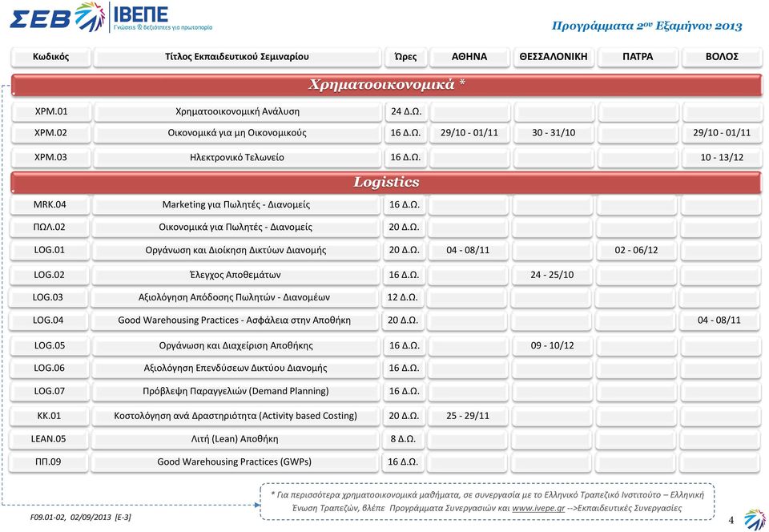Select the 8 Δ.Ω. hours cell
This screenshot has height=532, width=769.
click(x=403, y=439)
